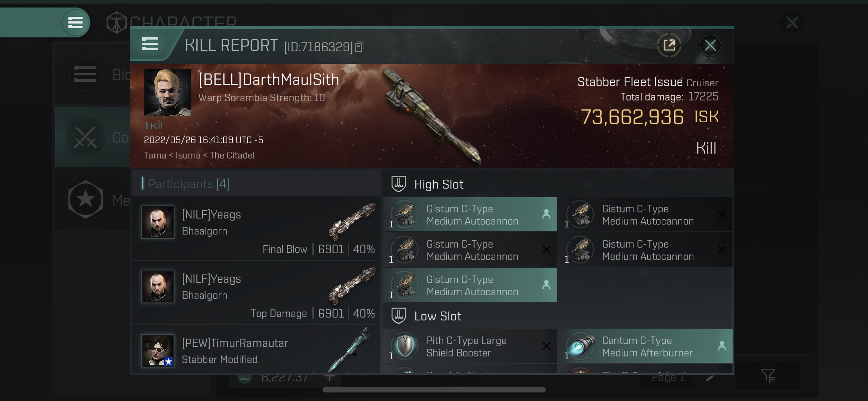Viewport: 868px width, 401px height.
Task: Open the Kill Report hamburger menu
Action: (x=150, y=44)
